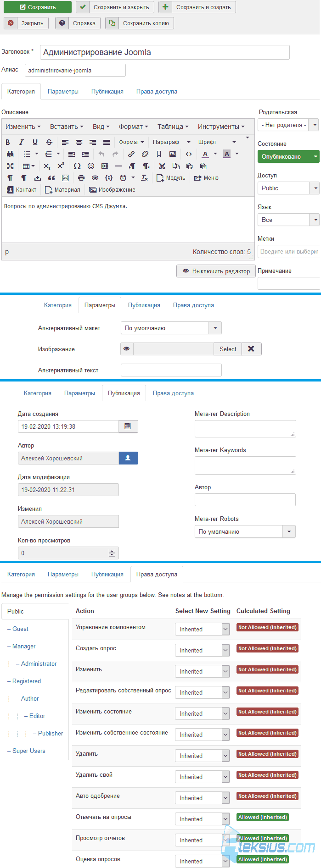Decrease the indent of the paragraph

(72, 154)
